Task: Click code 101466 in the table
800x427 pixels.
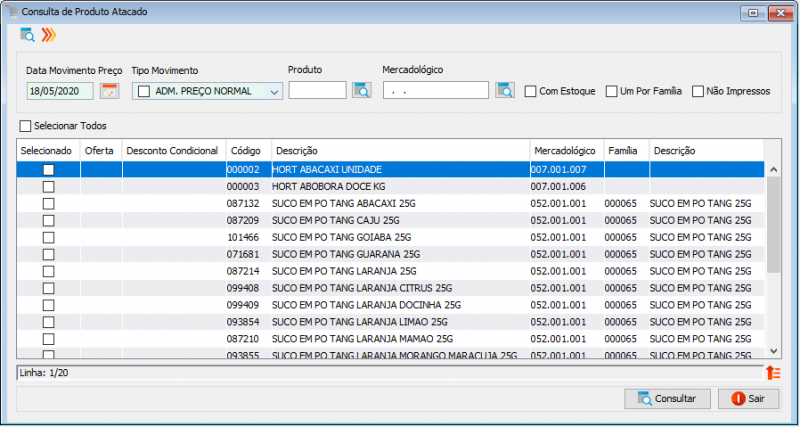Action: coord(243,238)
